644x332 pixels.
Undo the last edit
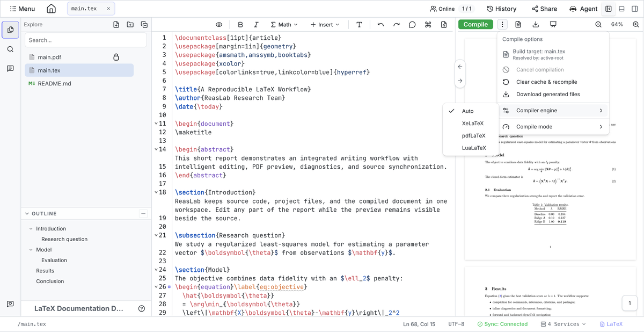(380, 25)
